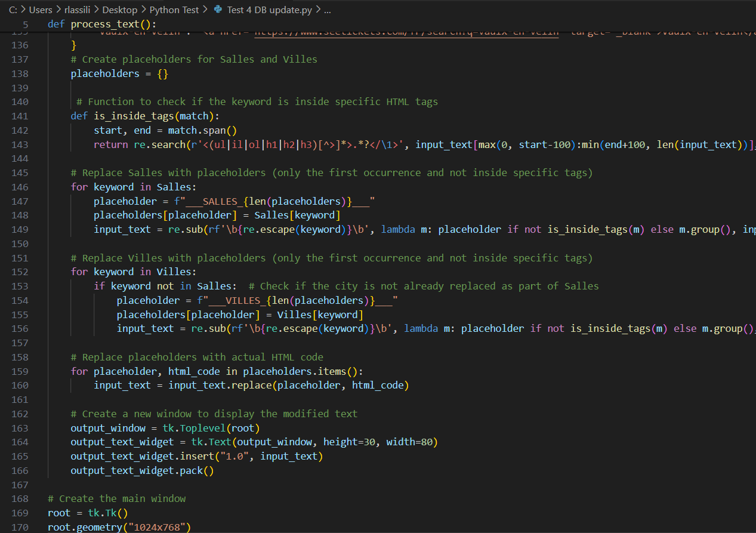
Task: Click re.search call on line 143
Action: tap(150, 144)
